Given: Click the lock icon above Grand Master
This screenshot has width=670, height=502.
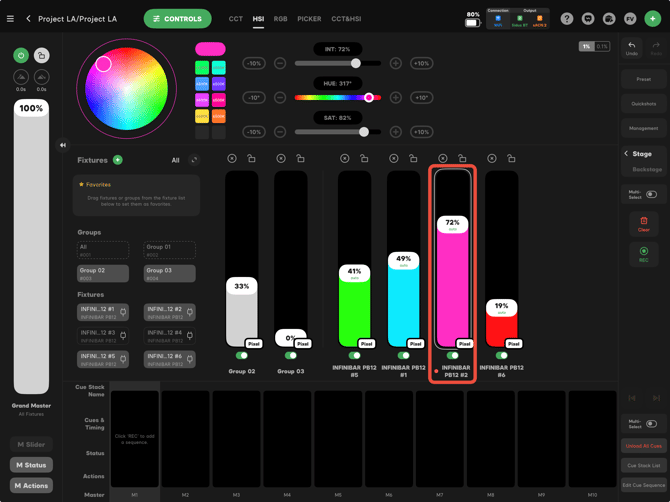Looking at the screenshot, I should 41,56.
